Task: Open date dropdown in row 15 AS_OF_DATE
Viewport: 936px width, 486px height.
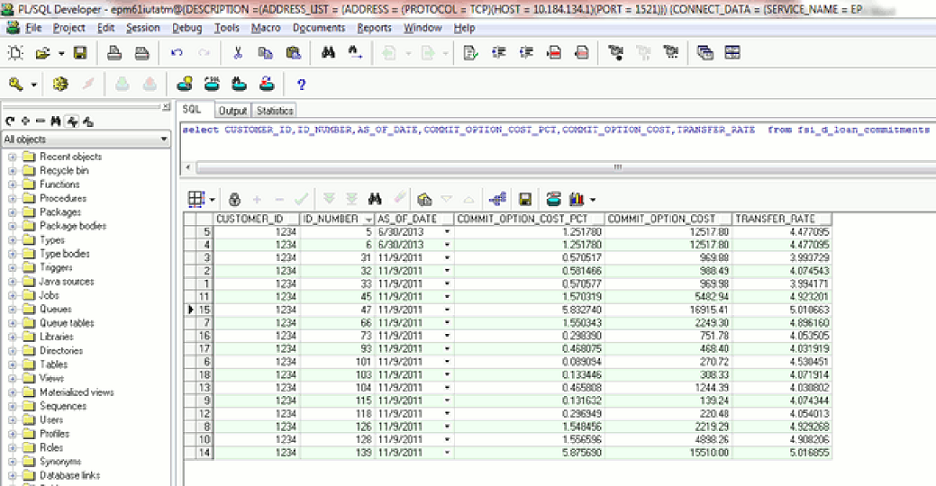Action: click(x=447, y=309)
